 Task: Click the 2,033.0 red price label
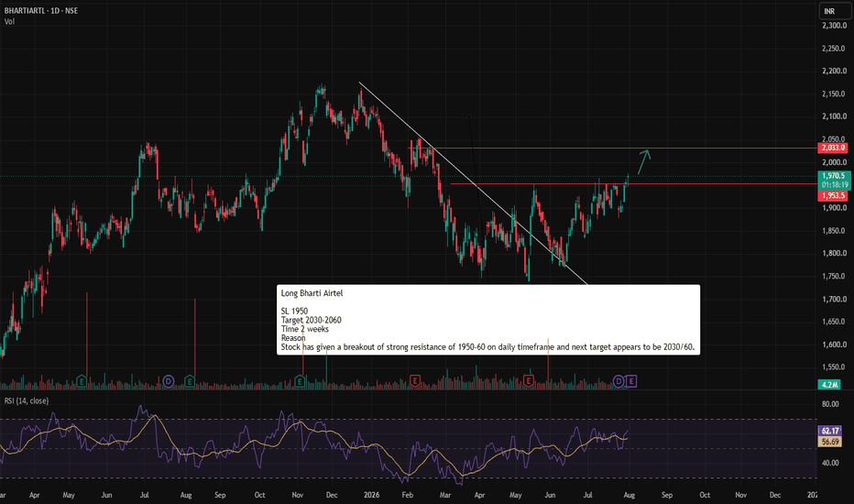point(833,148)
